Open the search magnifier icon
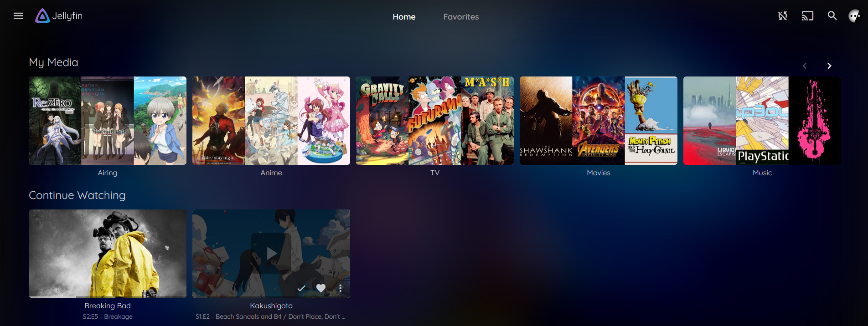The image size is (868, 326). [x=832, y=16]
